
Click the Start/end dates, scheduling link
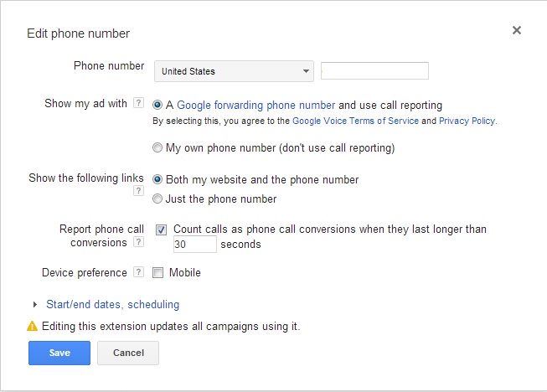113,304
